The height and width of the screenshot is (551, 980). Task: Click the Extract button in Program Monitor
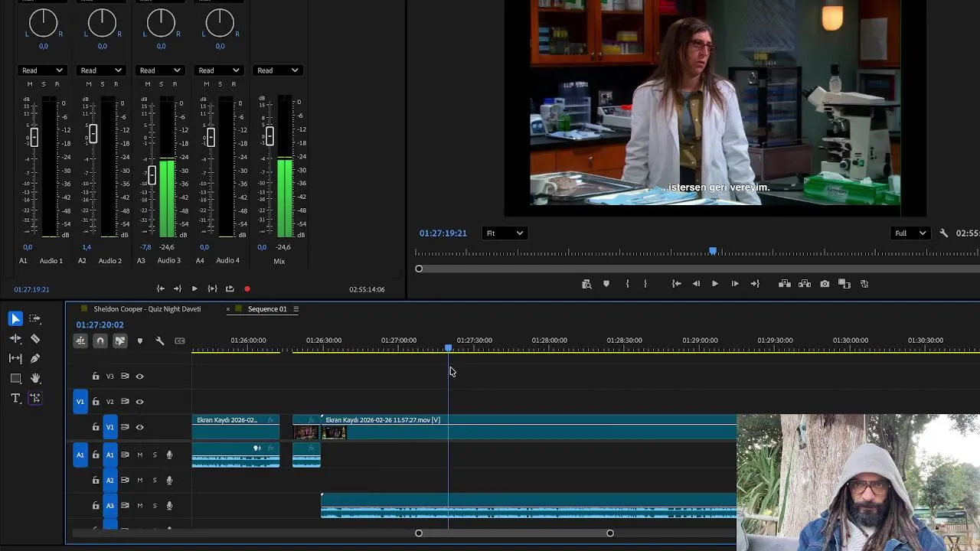click(x=805, y=284)
